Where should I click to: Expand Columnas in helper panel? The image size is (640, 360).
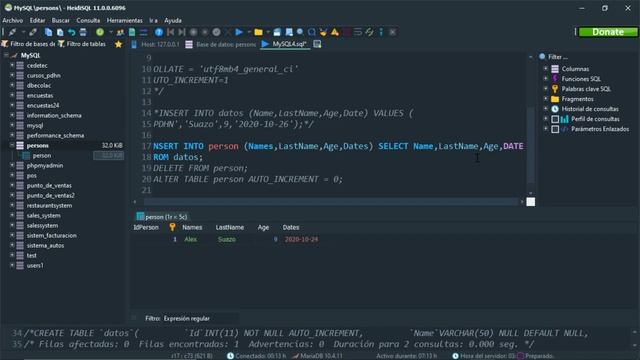coord(546,69)
